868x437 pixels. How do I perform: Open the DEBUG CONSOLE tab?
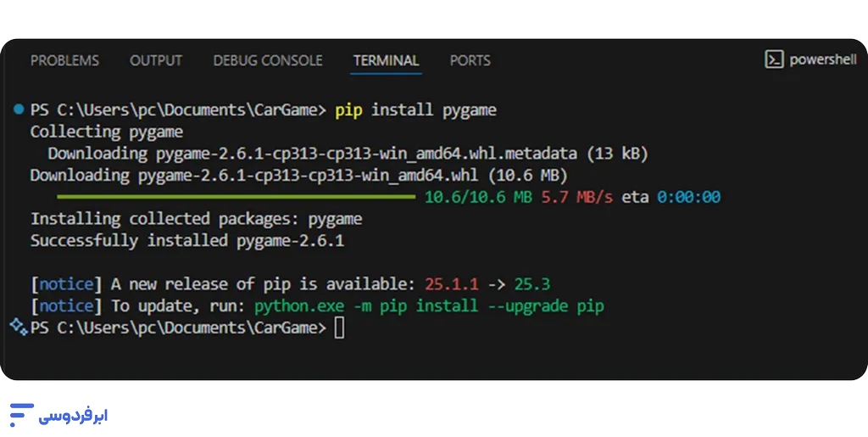tap(268, 60)
